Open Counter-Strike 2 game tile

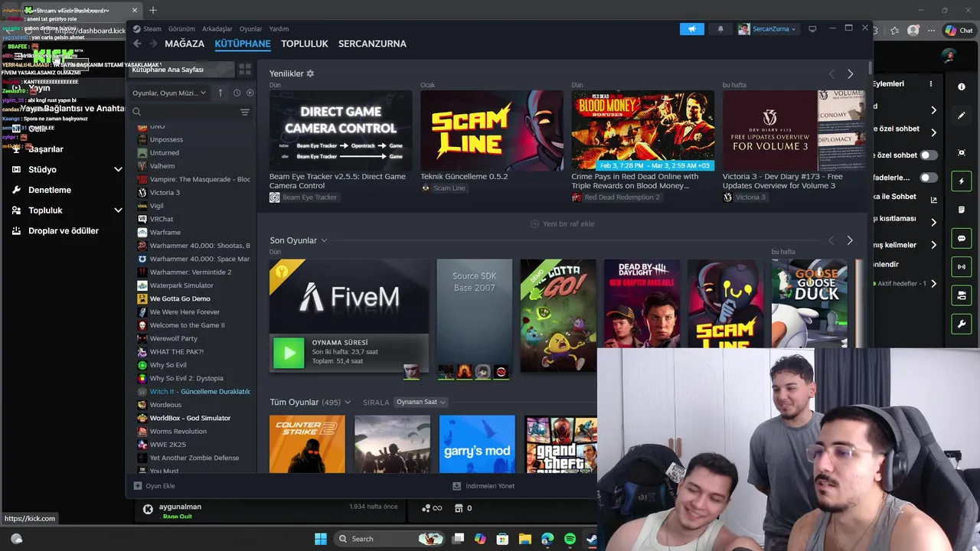(307, 444)
